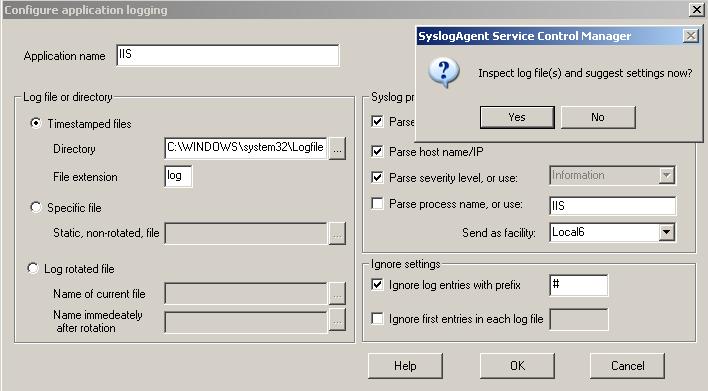Open the Send as facility Local6 dropdown
708x391 pixels.
coord(666,233)
